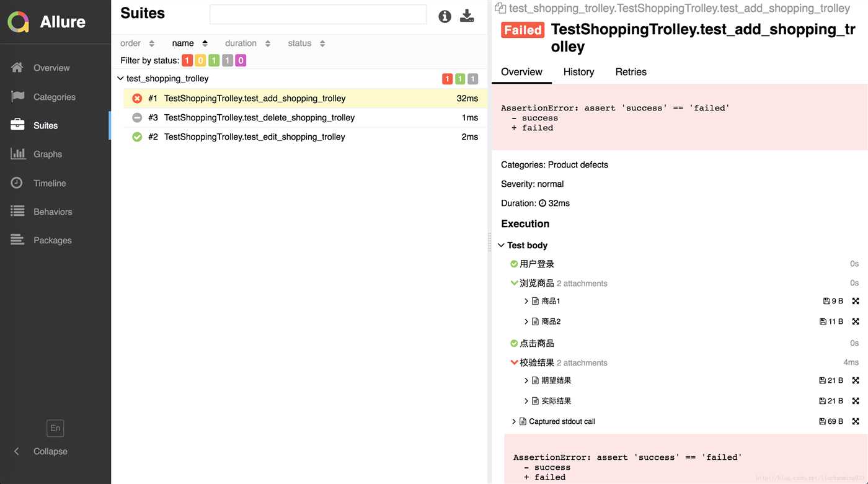Sort suites by name
Viewport: 868px width, 484px height.
pyautogui.click(x=190, y=43)
